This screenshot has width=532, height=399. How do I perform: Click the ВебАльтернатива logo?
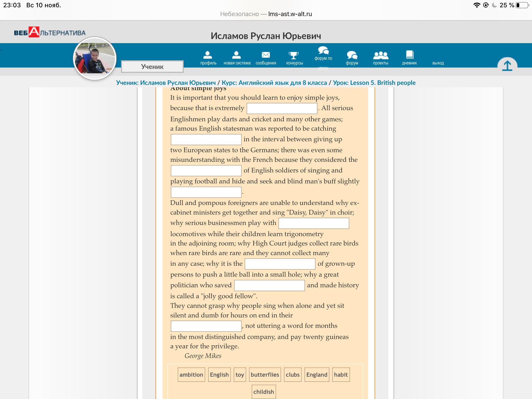(50, 32)
